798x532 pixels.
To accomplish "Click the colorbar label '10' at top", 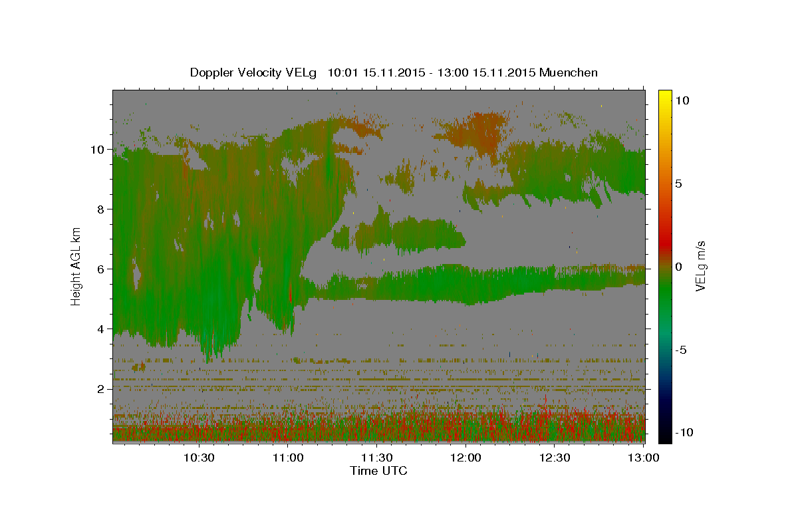I will (682, 100).
